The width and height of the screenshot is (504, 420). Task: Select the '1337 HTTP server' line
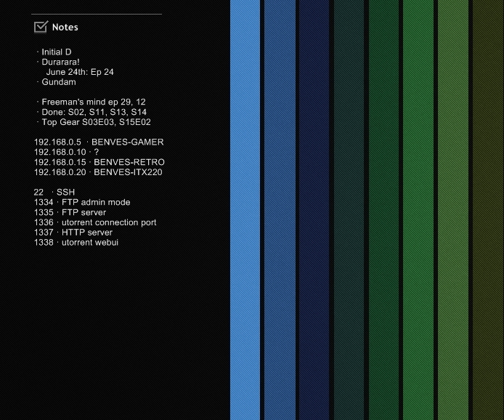tap(73, 233)
